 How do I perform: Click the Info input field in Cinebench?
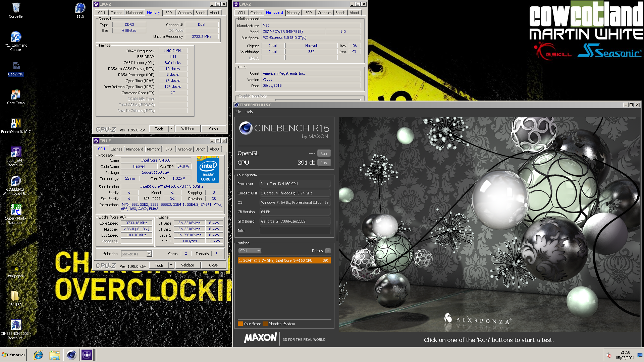[x=295, y=231]
